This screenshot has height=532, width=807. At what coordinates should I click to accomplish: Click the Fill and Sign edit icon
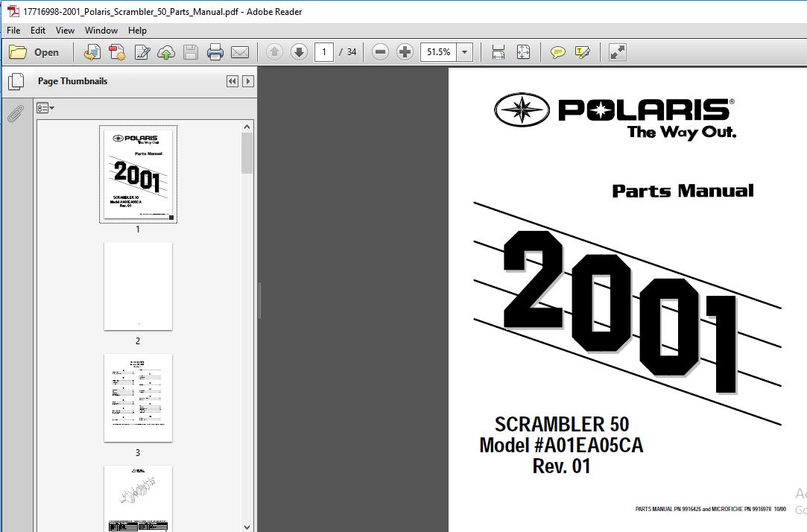click(142, 52)
